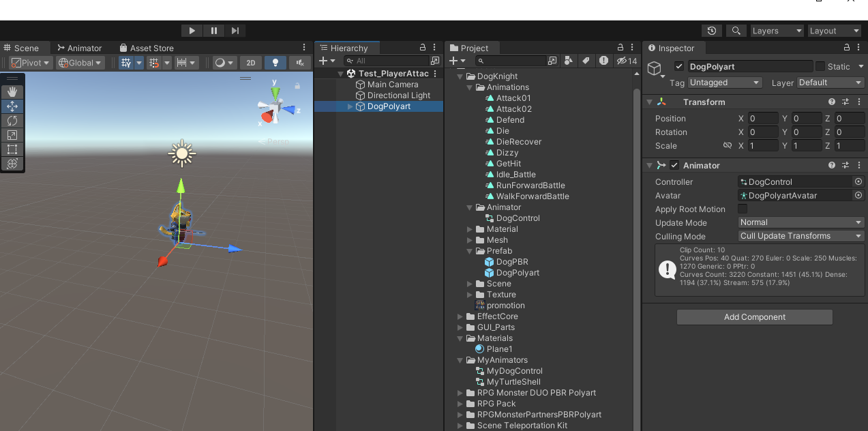Screen dimensions: 868x431
Task: Click Search by Label tag icon
Action: tap(586, 61)
